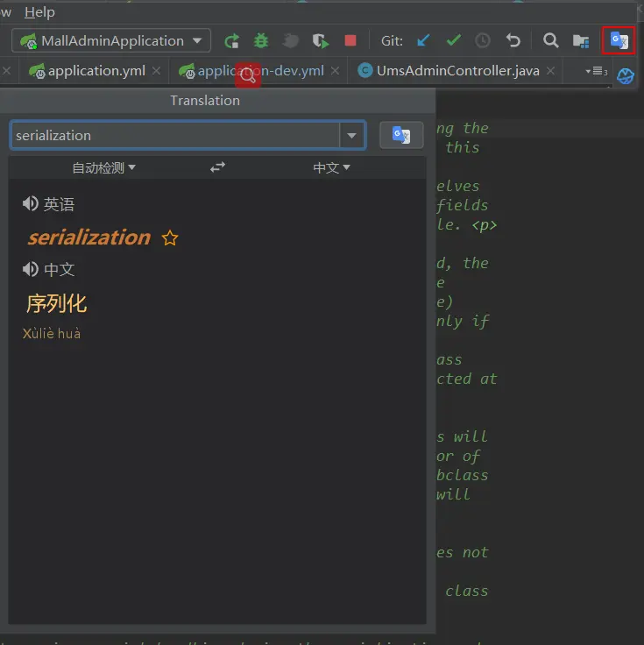This screenshot has width=644, height=645.
Task: Click the Translate icon in main toolbar
Action: pyautogui.click(x=619, y=40)
